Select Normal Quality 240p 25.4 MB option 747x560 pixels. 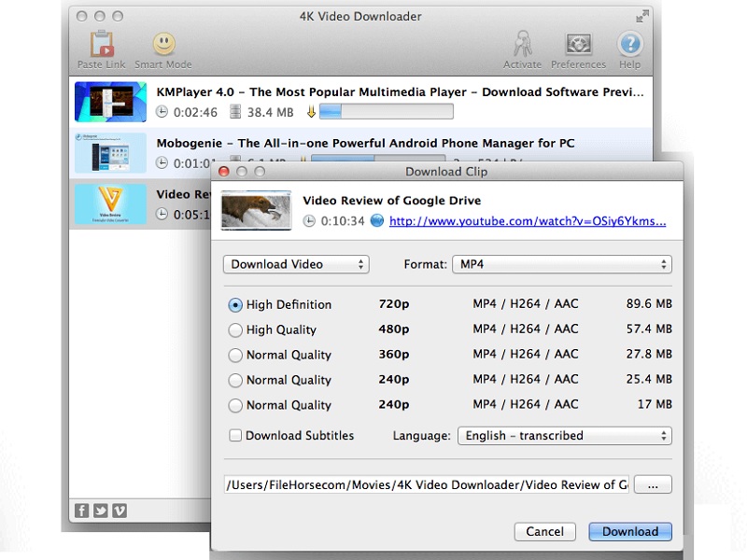[x=235, y=381]
